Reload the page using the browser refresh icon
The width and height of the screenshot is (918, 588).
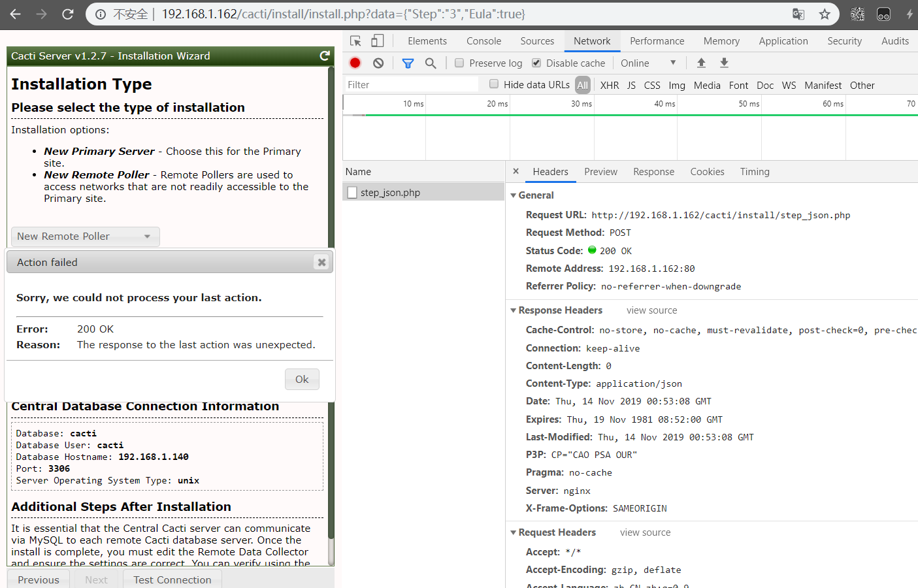click(67, 14)
